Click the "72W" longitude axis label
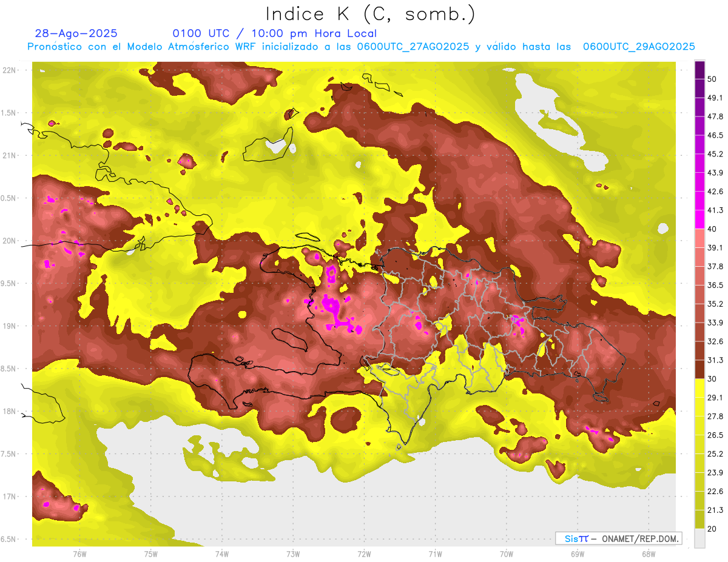This screenshot has width=728, height=562. tap(364, 554)
